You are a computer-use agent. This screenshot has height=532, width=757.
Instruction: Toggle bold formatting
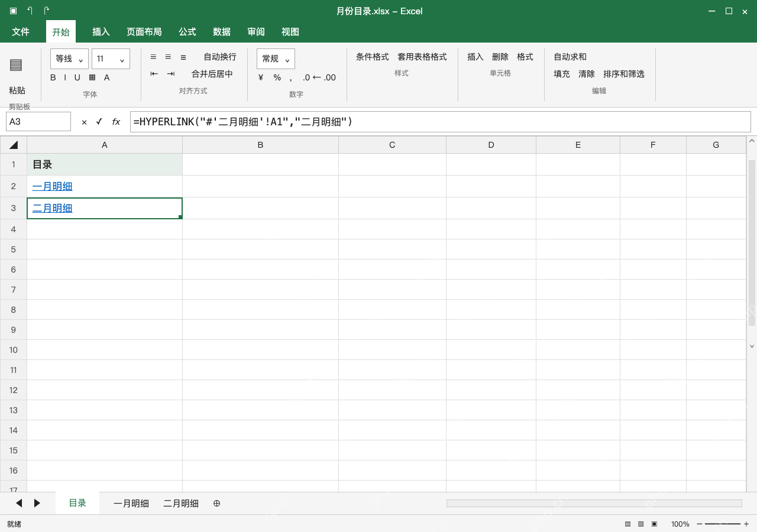tap(53, 77)
